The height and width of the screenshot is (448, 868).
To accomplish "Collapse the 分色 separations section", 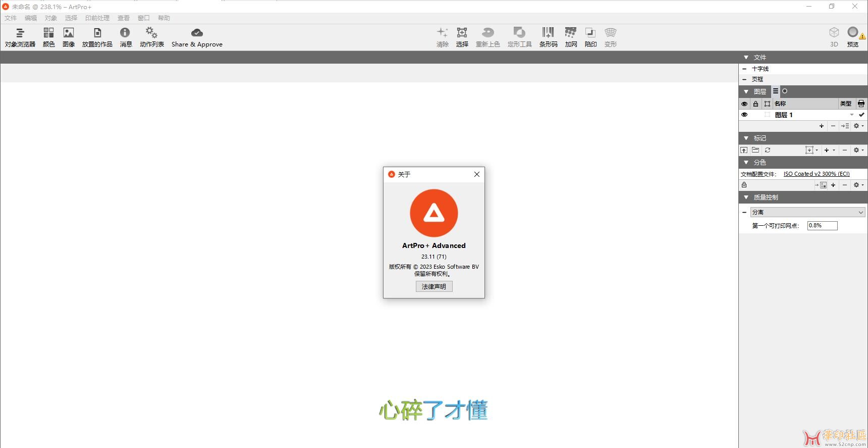I will 746,162.
